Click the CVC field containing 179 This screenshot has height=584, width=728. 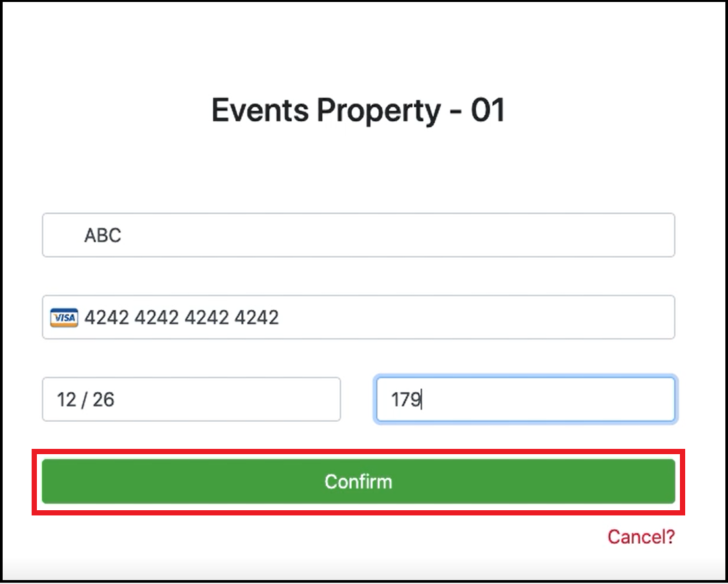click(x=524, y=399)
